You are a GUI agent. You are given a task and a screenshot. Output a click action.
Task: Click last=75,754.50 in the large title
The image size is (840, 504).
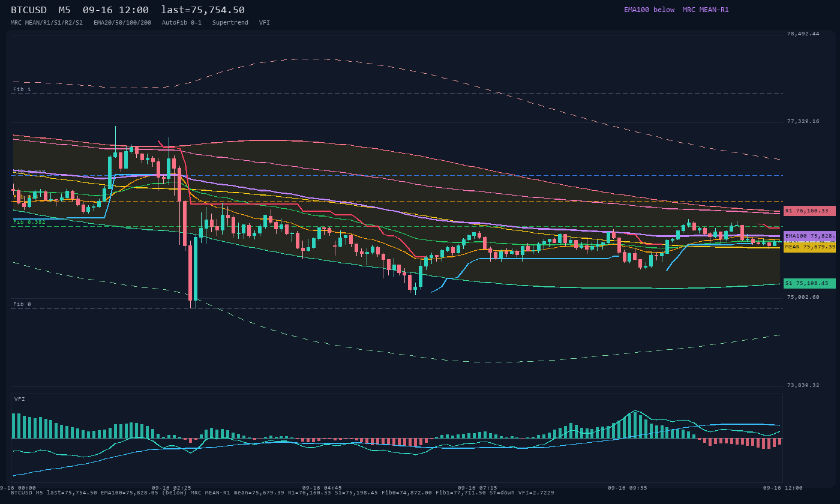(203, 10)
